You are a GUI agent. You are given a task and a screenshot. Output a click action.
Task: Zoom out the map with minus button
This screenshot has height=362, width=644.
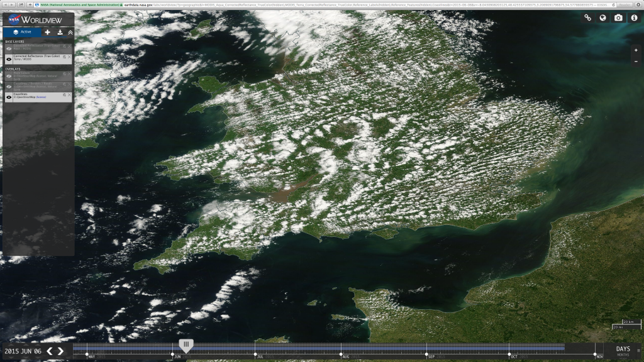pos(636,62)
